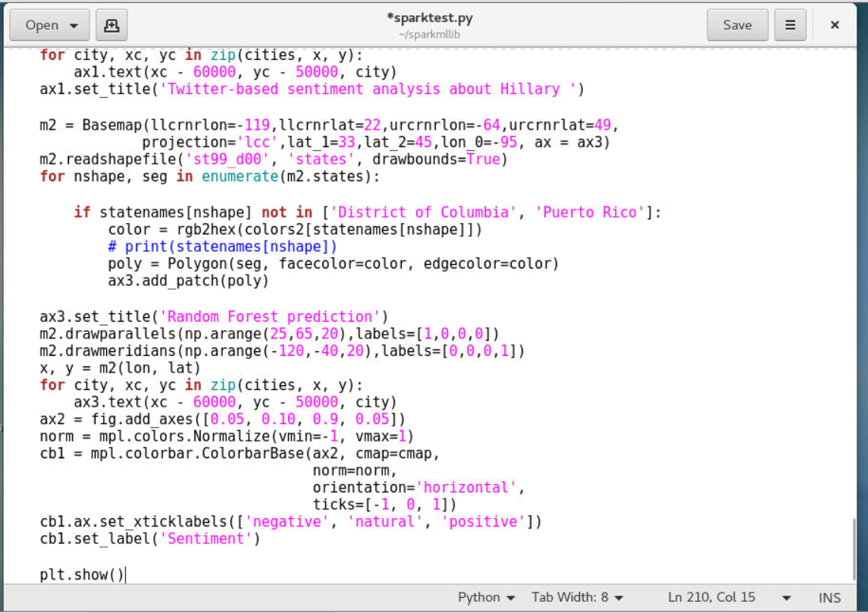
Task: Save the sparktest.py document
Action: click(x=737, y=25)
